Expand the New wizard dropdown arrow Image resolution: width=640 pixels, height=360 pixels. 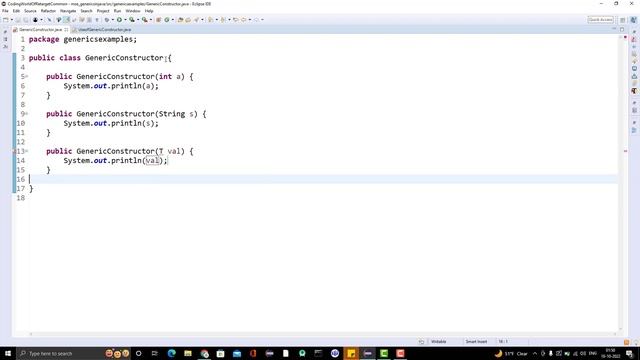tap(11, 20)
